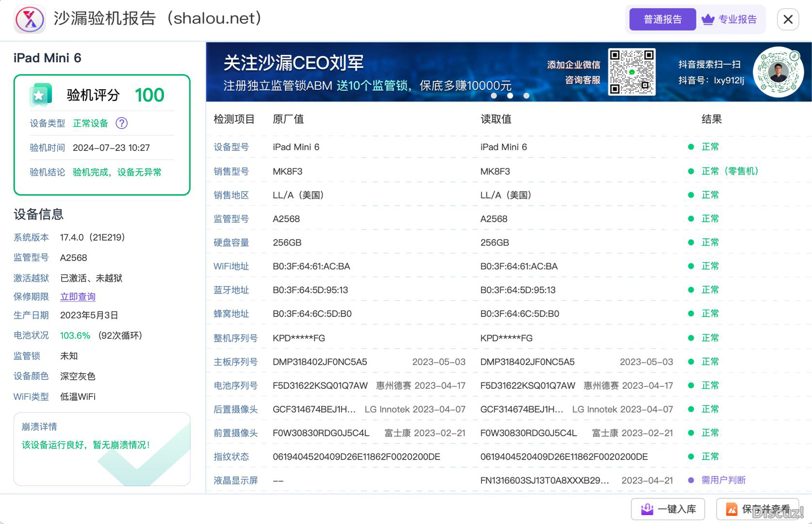Click the 2023年5月3日 production date
Viewport: 812px width, 524px height.
tap(89, 315)
